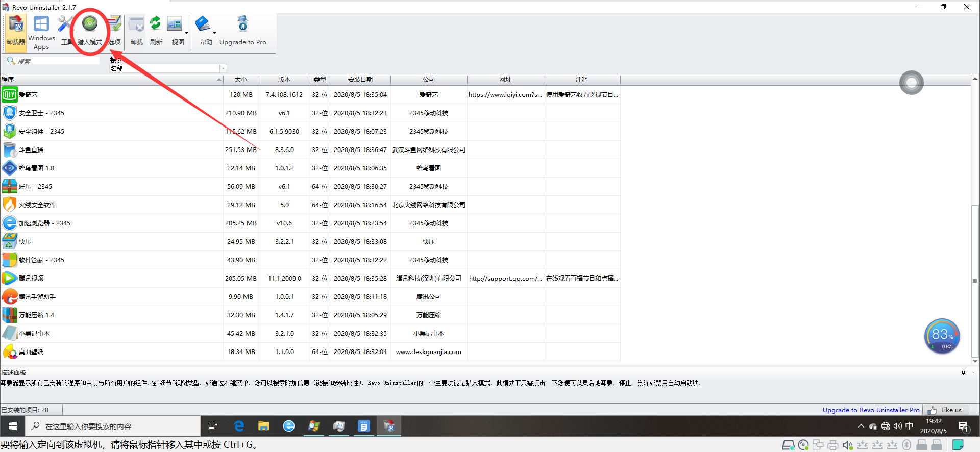The width and height of the screenshot is (980, 452).
Task: Open Task View on the taskbar
Action: pyautogui.click(x=213, y=426)
